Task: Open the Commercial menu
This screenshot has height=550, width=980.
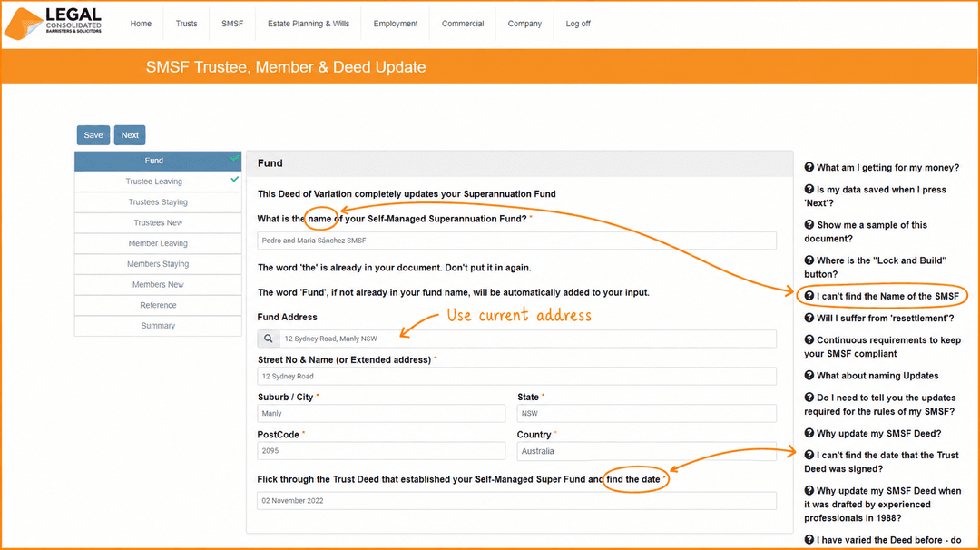Action: click(463, 24)
